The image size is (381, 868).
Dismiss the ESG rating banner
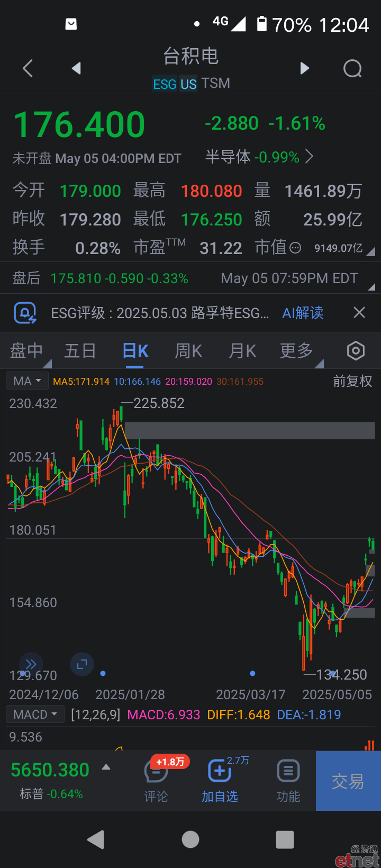pos(359,313)
